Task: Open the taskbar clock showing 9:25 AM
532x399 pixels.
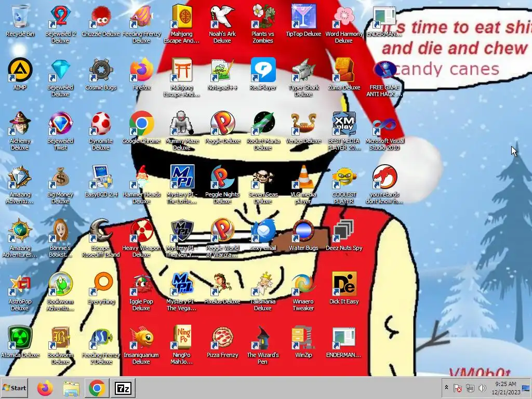Action: tap(506, 388)
